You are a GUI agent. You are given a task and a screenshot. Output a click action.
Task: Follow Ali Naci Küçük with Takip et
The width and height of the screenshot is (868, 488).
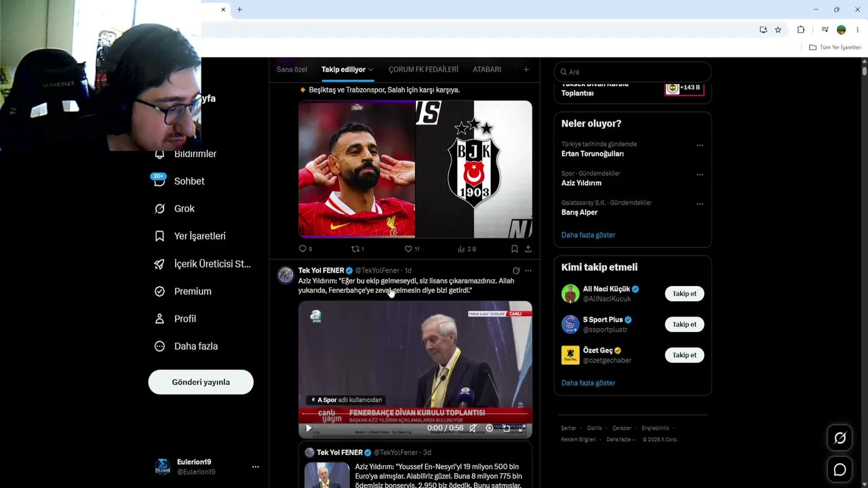(684, 293)
